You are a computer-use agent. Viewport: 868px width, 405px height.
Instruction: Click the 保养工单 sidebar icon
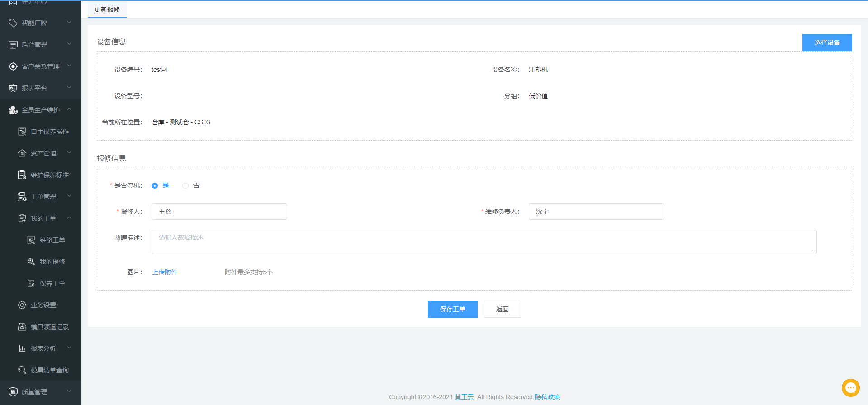(31, 283)
